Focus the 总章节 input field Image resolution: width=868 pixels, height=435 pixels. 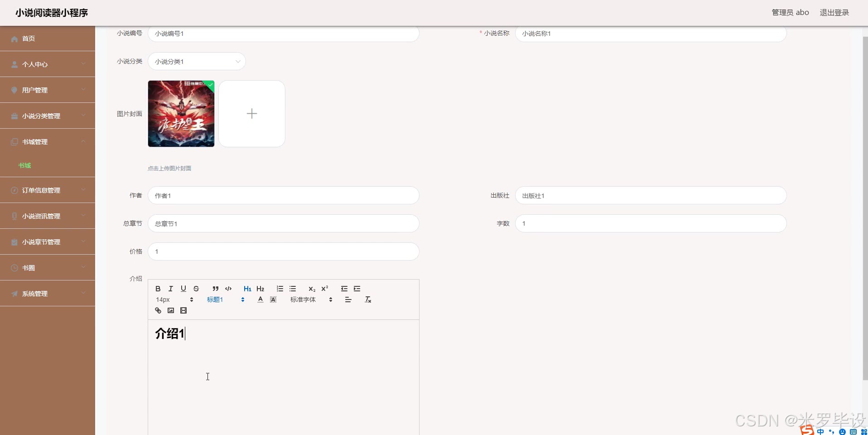[284, 223]
